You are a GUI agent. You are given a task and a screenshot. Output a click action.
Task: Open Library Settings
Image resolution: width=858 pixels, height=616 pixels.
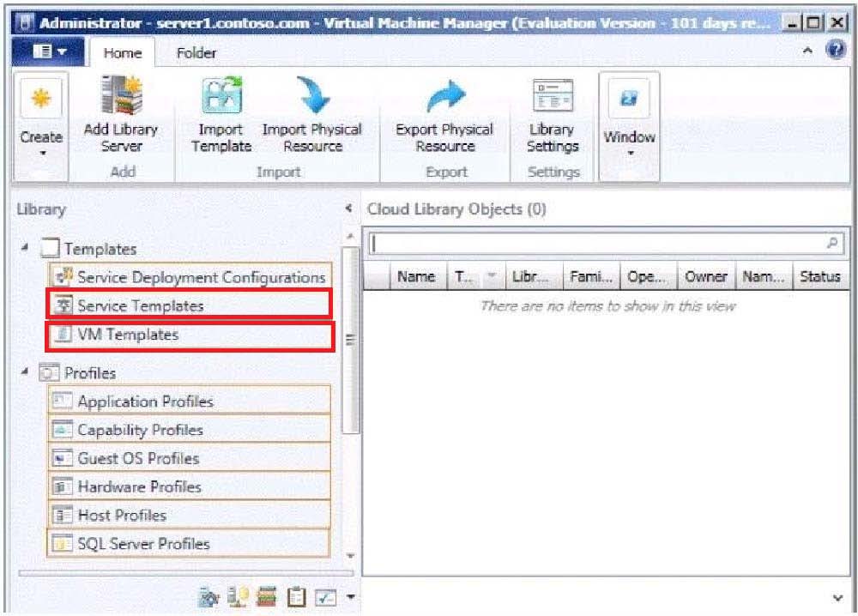click(x=553, y=116)
